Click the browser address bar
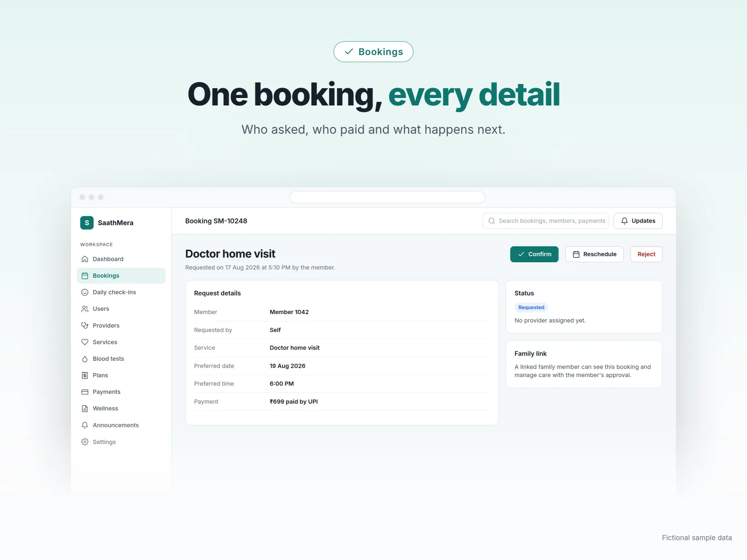Viewport: 747px width, 560px height. (x=388, y=197)
